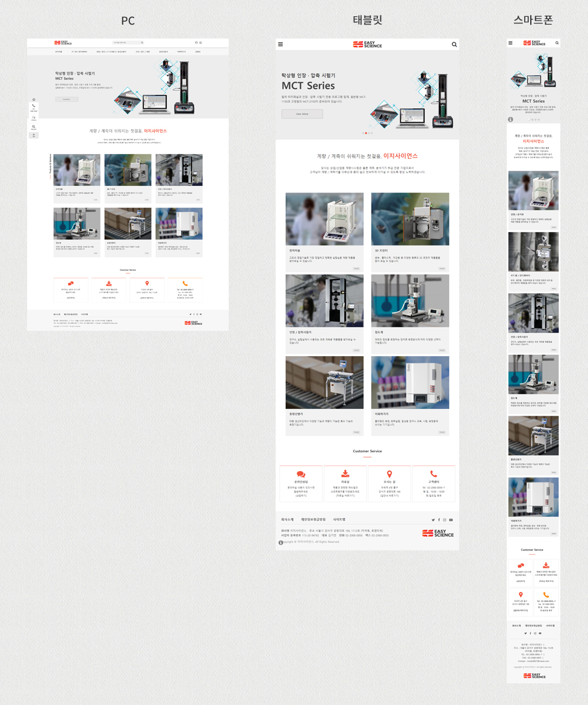Viewport: 588px width, 705px height.
Task: Select active red slider dot in tablet banner
Action: (x=366, y=133)
